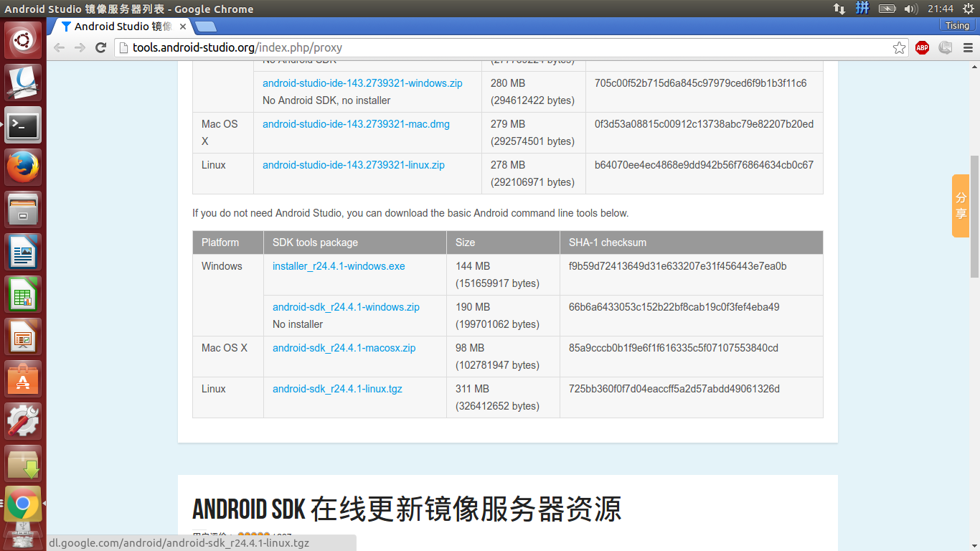This screenshot has height=551, width=980.
Task: Select checksum 705c00f52b715d6a845c97979ced6f9b1b3f11c6
Action: (x=700, y=83)
